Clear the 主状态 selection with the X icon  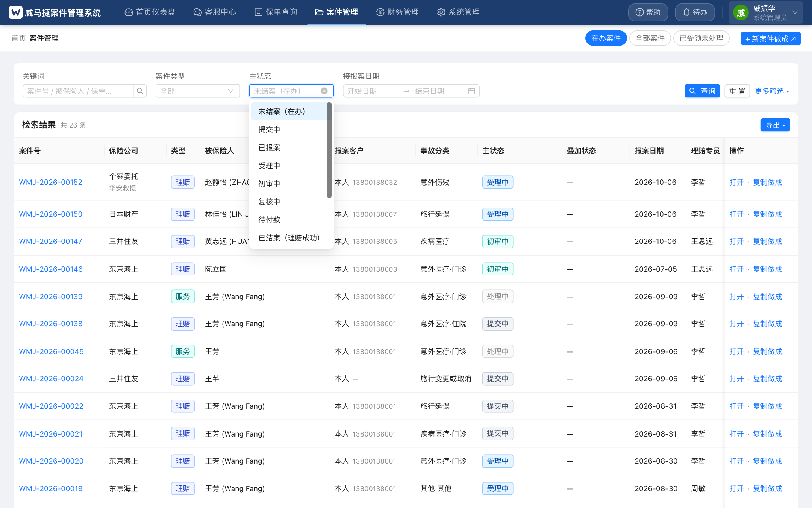[x=324, y=91]
